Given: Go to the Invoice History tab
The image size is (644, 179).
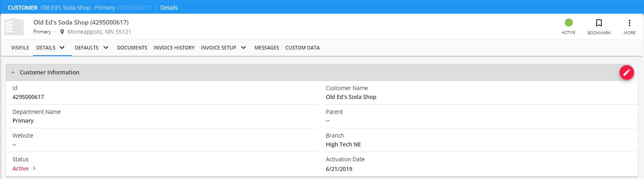Looking at the screenshot, I should point(174,47).
